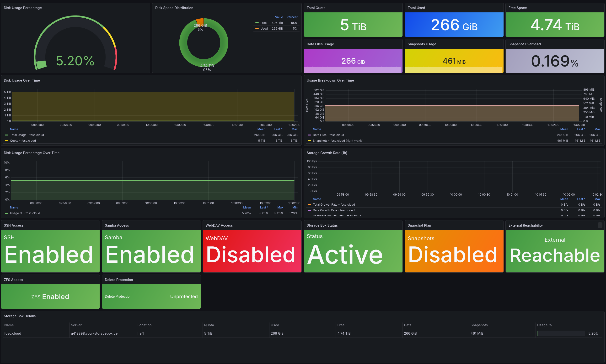Click the Usage % legend color line
Viewport: 606px width, 364px height.
6,213
